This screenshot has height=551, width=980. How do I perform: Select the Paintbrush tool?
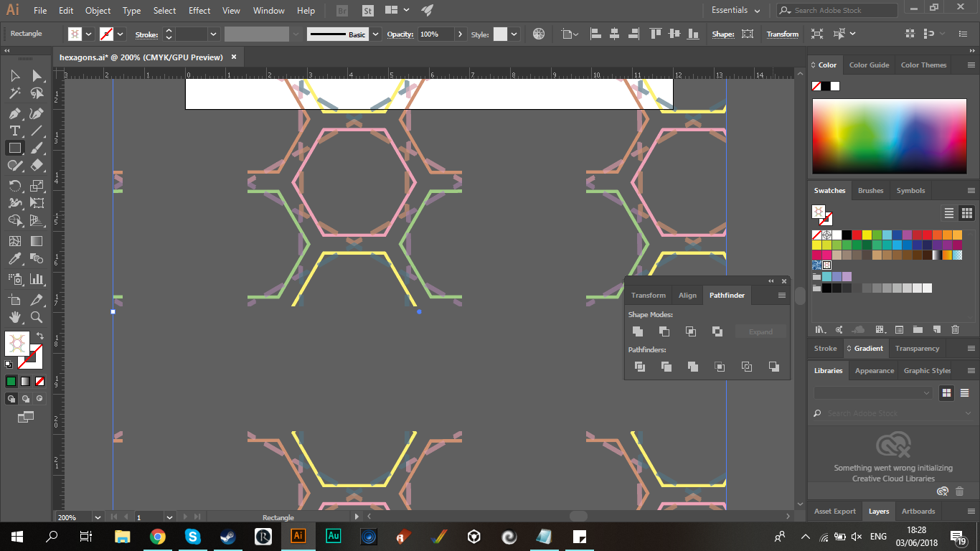point(37,148)
